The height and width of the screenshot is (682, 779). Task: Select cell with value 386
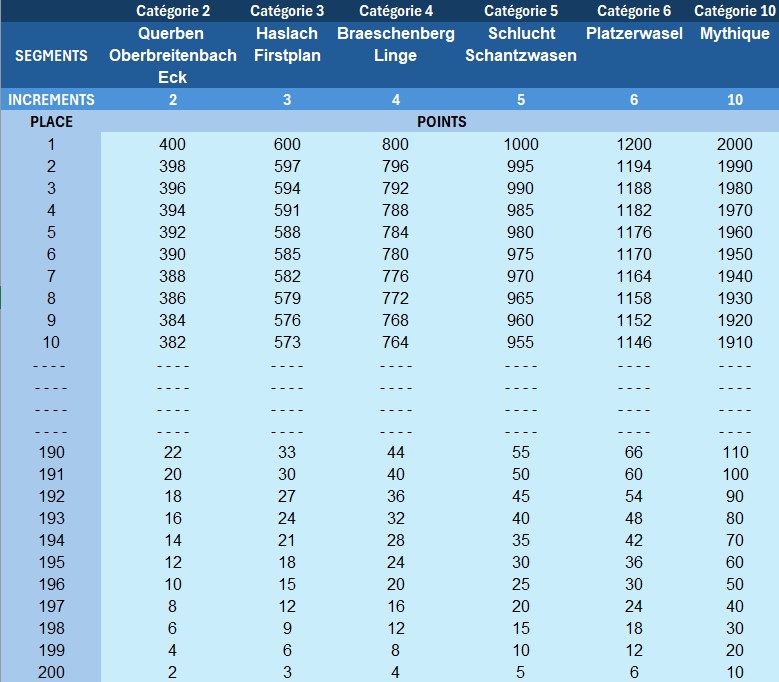172,298
